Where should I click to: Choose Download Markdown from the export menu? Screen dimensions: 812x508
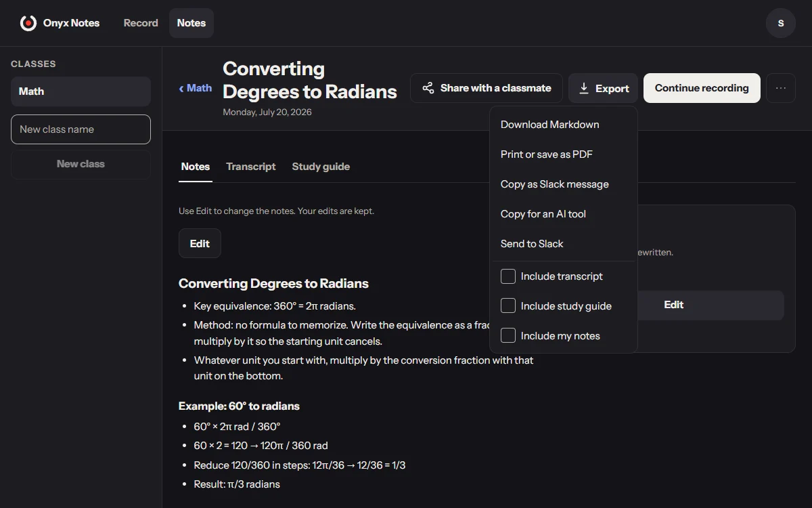pyautogui.click(x=564, y=125)
